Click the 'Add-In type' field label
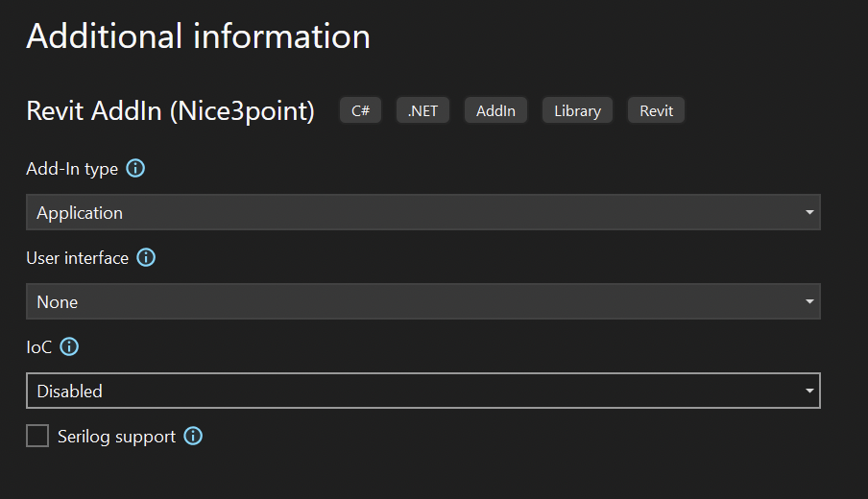Viewport: 868px width, 499px height. (x=72, y=169)
